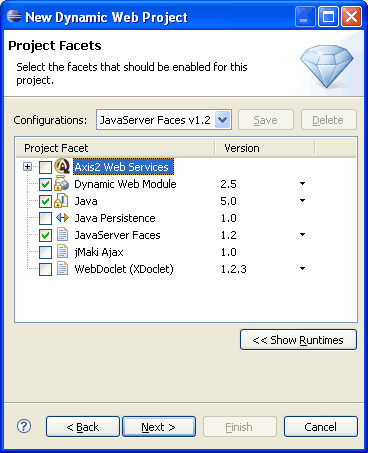The width and height of the screenshot is (368, 453).
Task: Click the JavaServer Faces document icon
Action: (62, 235)
